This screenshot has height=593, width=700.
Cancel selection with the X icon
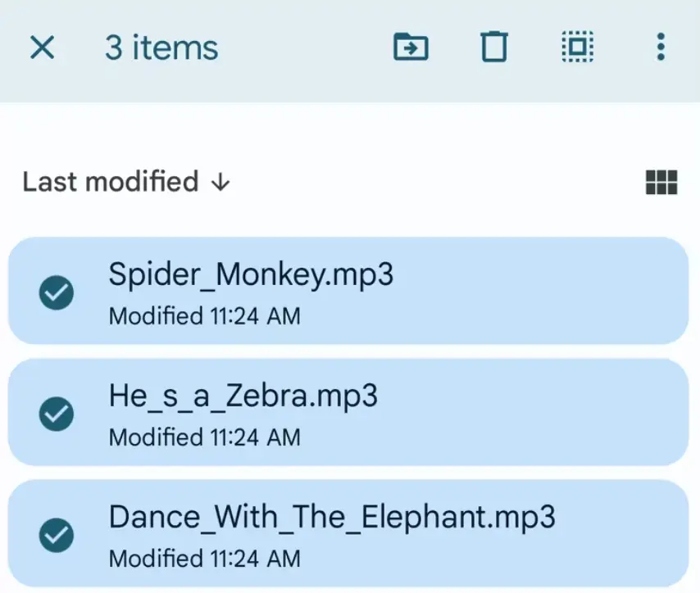(42, 48)
